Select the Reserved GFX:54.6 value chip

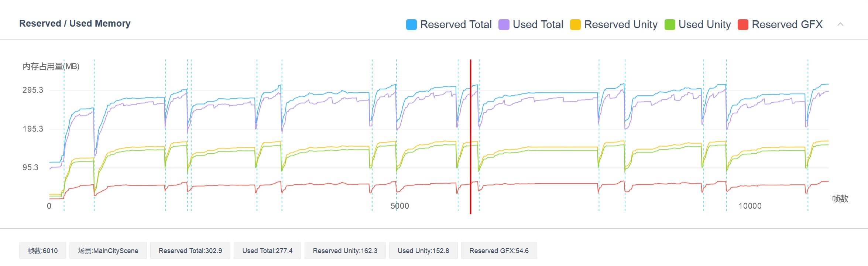499,251
